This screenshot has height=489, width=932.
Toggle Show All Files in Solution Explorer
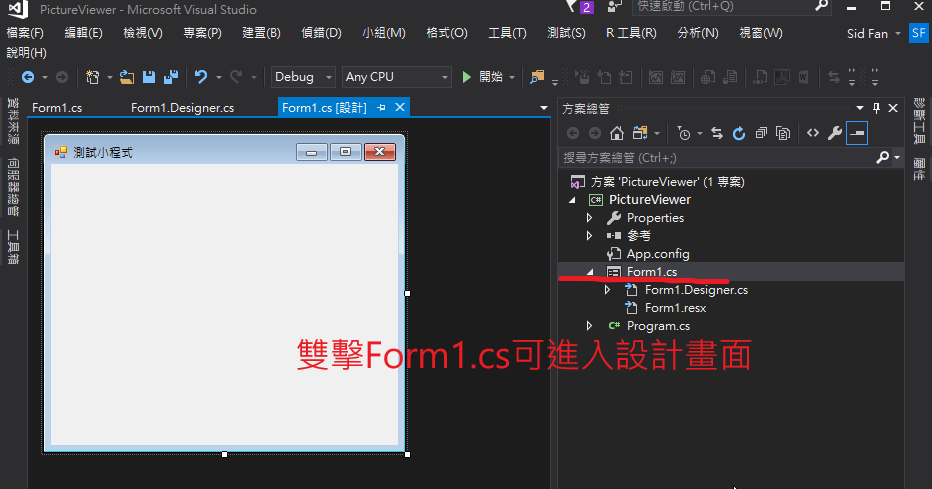coord(783,133)
